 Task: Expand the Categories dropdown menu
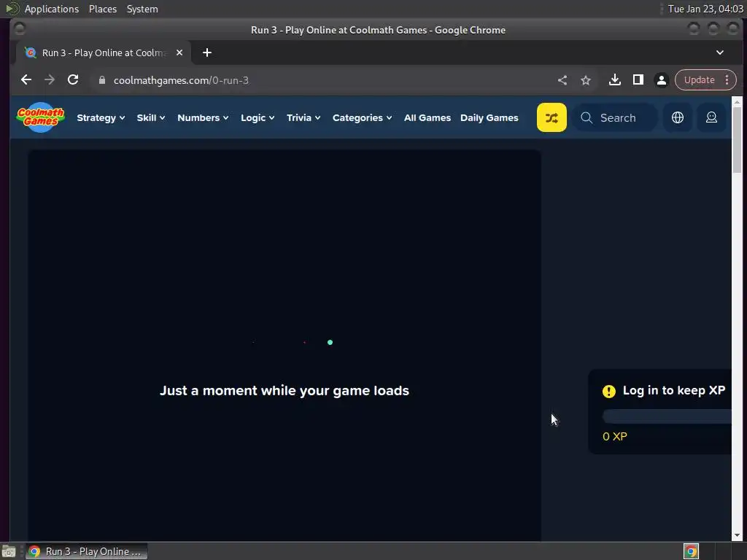click(x=362, y=117)
